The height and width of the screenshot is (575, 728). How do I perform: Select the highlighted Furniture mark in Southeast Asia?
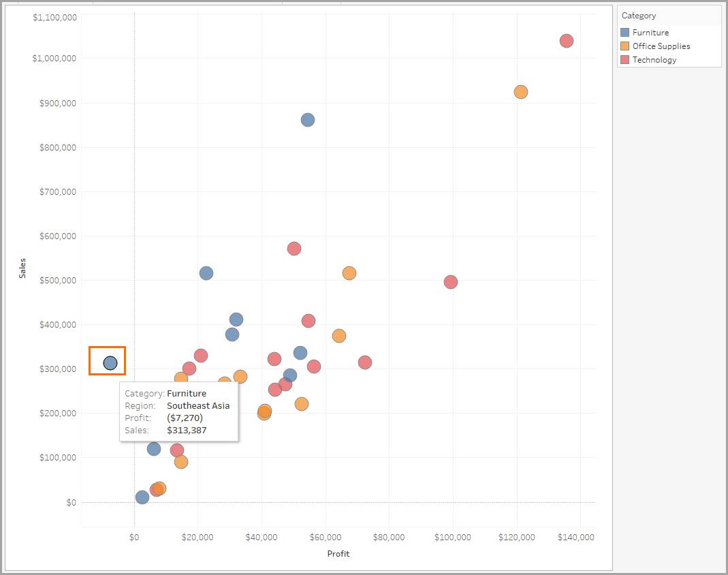pyautogui.click(x=109, y=362)
